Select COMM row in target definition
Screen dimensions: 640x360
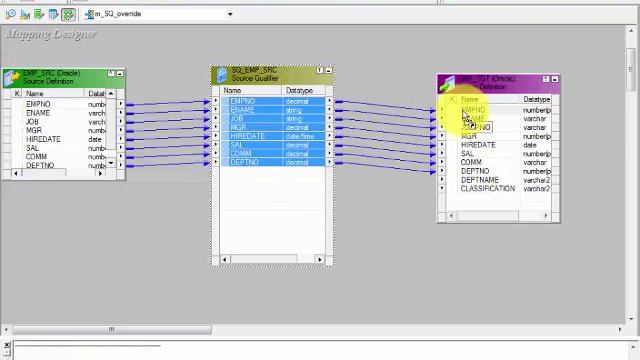click(x=499, y=162)
